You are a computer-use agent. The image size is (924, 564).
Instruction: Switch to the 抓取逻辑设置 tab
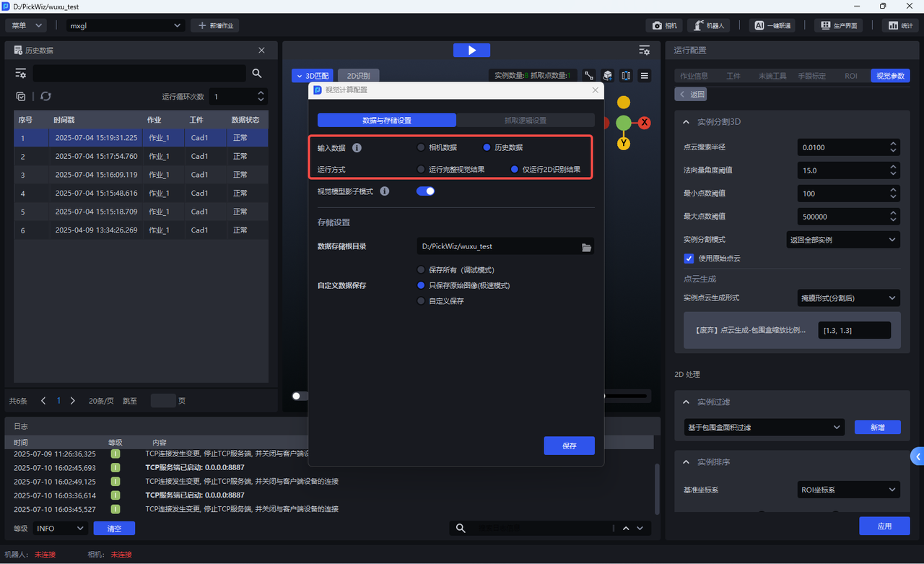(x=525, y=121)
